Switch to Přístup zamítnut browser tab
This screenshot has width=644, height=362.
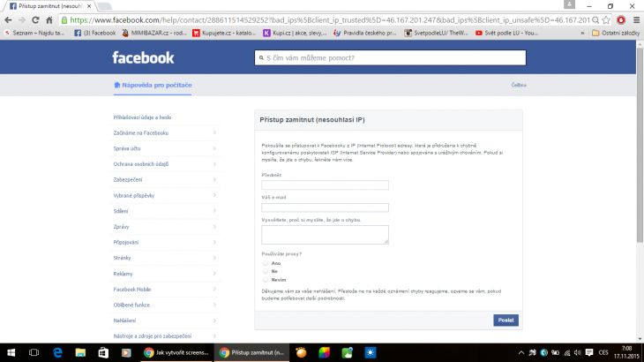point(50,6)
